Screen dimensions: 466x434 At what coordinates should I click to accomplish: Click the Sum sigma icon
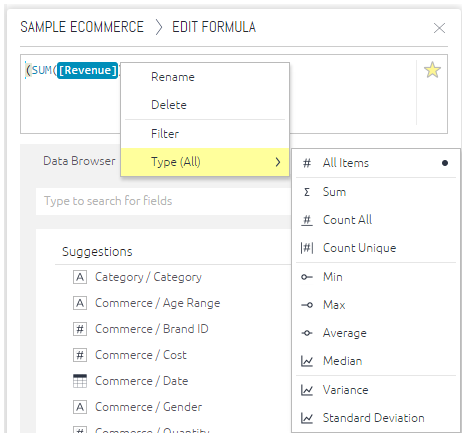(307, 192)
